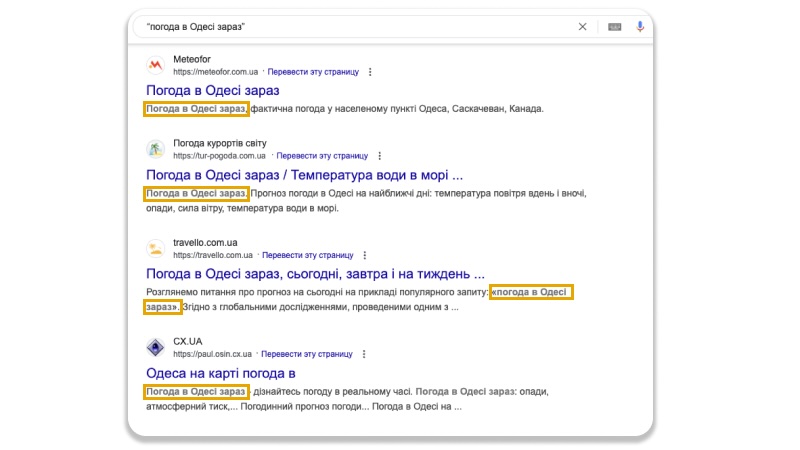Click the CX.UA site name
800x450 pixels.
[188, 341]
